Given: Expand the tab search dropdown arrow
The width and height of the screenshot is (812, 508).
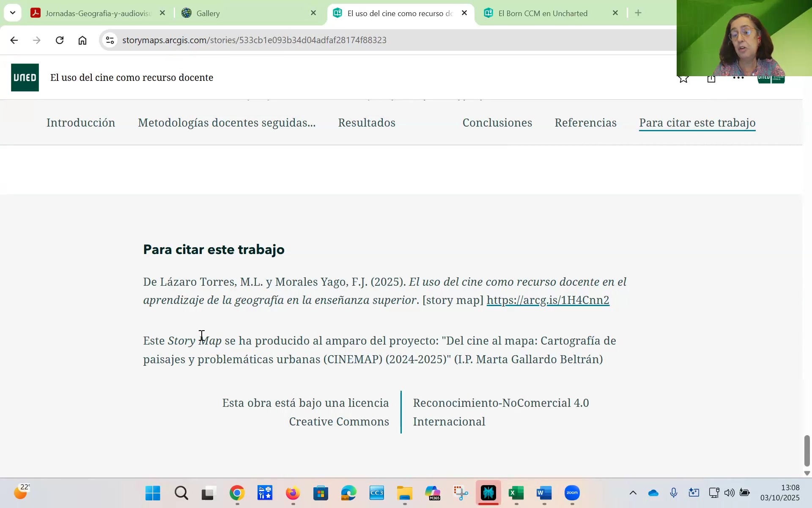Looking at the screenshot, I should click(13, 13).
